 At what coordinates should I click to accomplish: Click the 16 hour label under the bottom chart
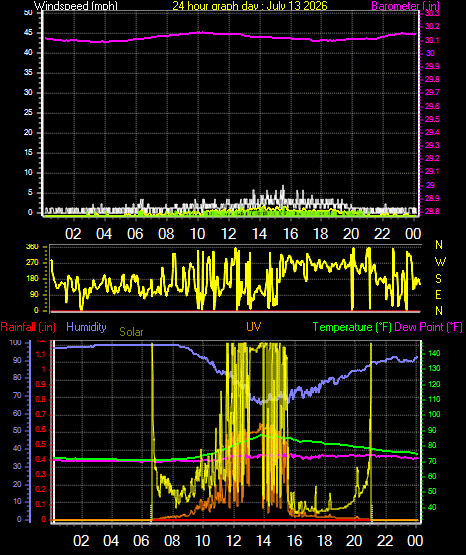coord(294,541)
